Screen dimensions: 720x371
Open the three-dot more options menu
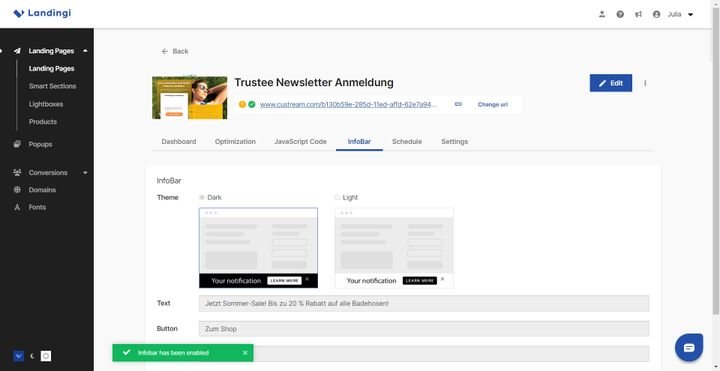(x=645, y=83)
